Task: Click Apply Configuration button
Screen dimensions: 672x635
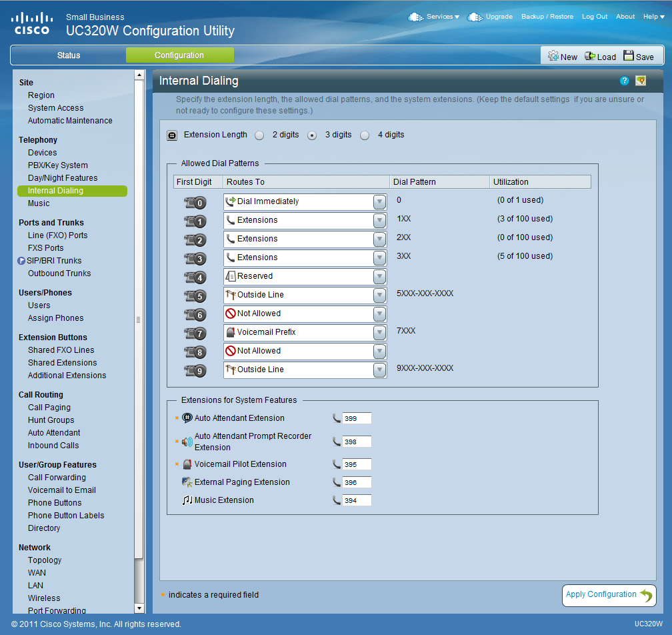Action: (x=609, y=595)
